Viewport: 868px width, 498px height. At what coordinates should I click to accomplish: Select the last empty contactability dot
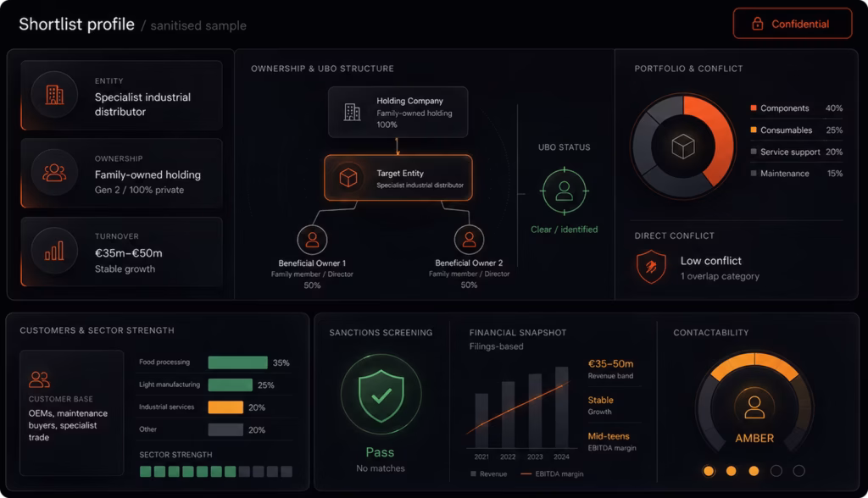798,471
